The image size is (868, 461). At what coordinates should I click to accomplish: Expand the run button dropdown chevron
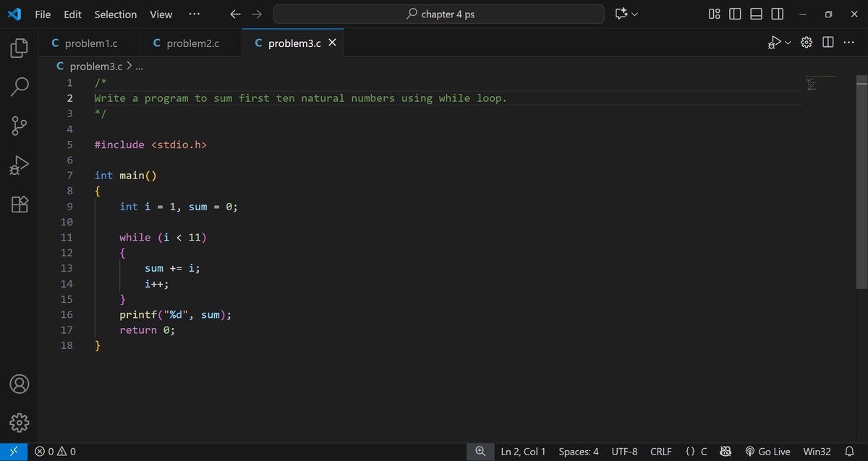[788, 42]
